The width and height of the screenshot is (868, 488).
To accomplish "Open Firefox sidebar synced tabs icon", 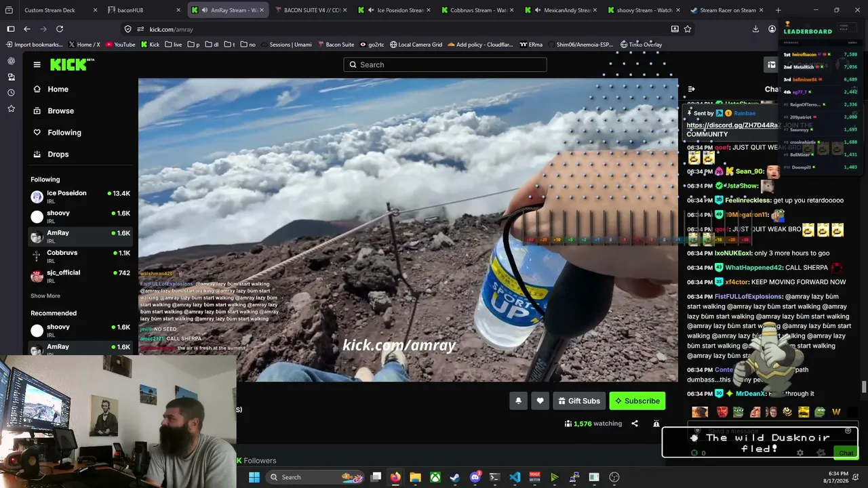I will [12, 77].
